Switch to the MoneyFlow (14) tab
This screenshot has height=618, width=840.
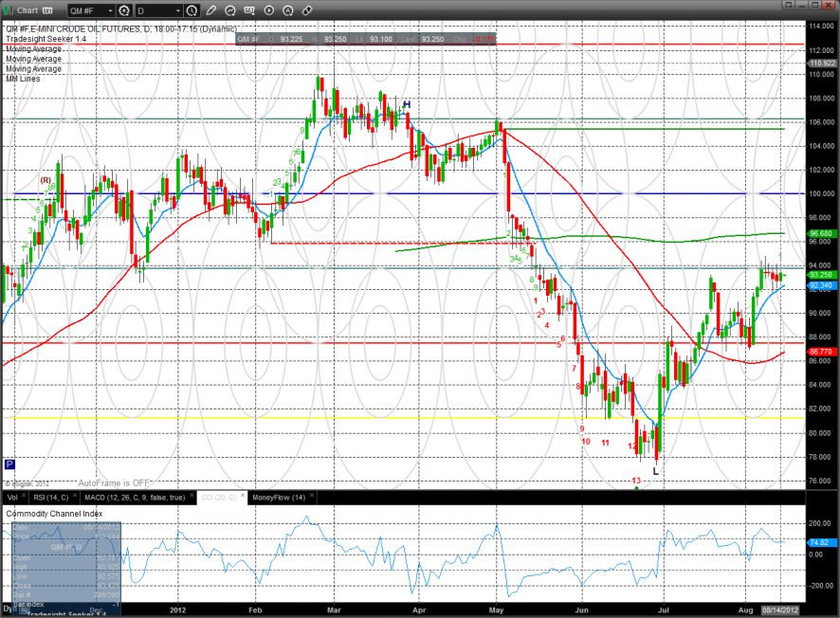[x=279, y=497]
